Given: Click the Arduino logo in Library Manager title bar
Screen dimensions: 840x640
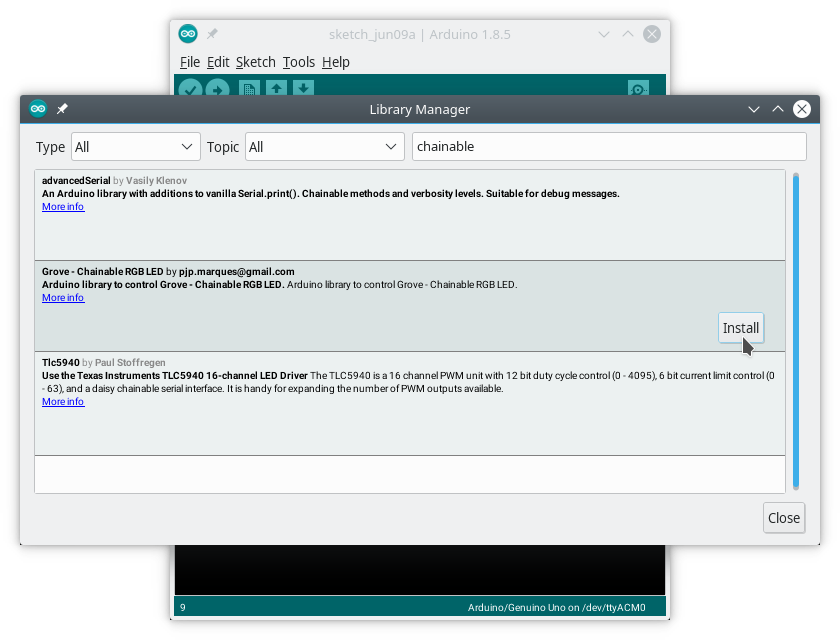Looking at the screenshot, I should (x=38, y=109).
